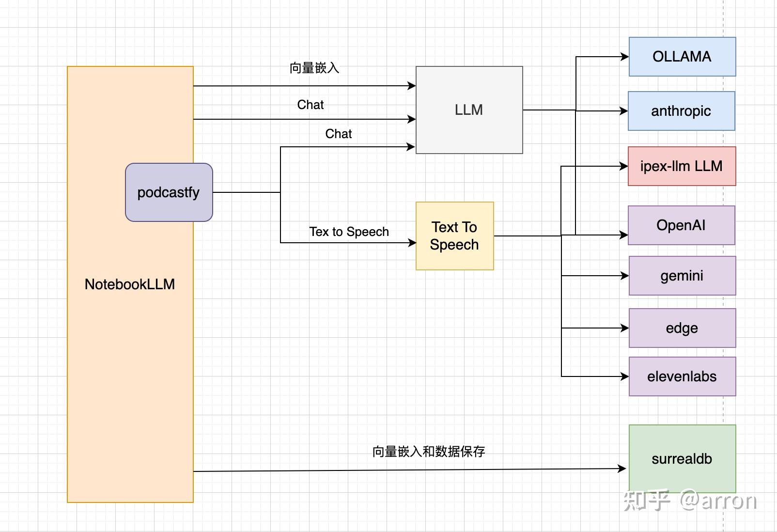Select the elevenlabs node
Viewport: 777px width, 532px height.
click(682, 376)
